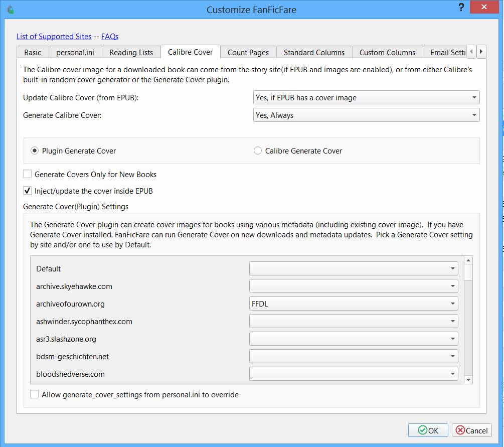Open the Reading Lists tab
504x447 pixels.
coord(131,52)
